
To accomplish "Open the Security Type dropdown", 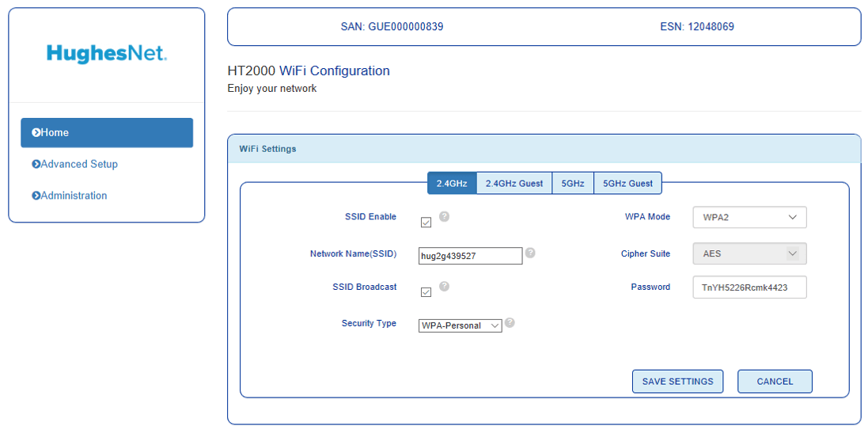I will [460, 326].
